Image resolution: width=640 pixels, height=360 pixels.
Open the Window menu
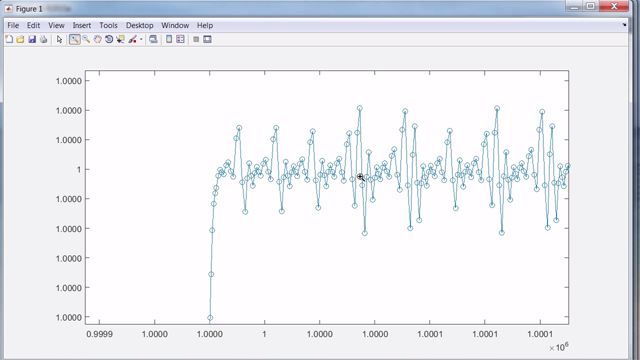(175, 25)
